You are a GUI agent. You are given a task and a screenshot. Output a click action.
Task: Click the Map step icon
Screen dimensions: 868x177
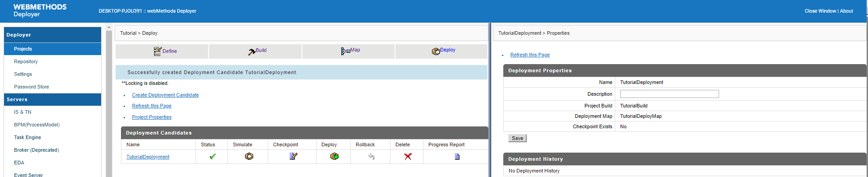345,51
